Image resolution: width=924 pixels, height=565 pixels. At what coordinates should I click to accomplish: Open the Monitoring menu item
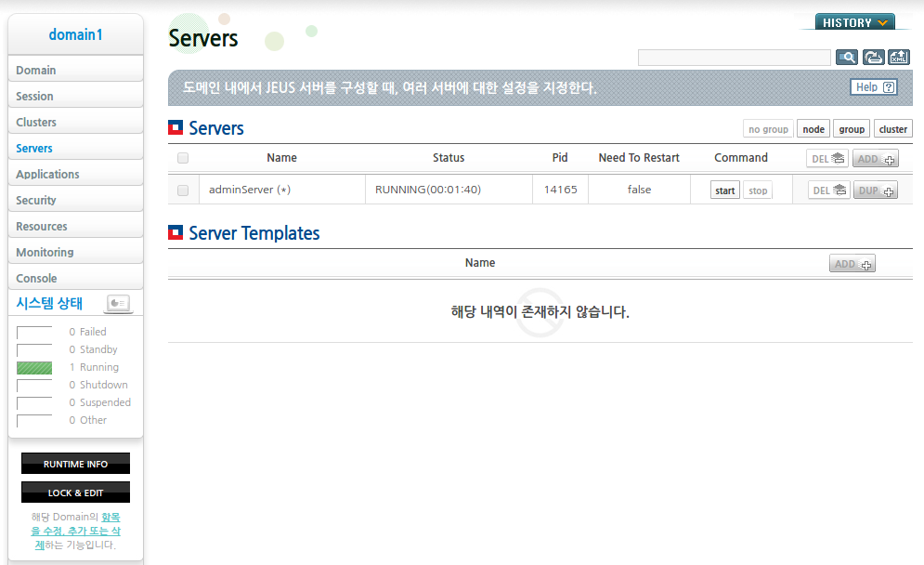75,252
